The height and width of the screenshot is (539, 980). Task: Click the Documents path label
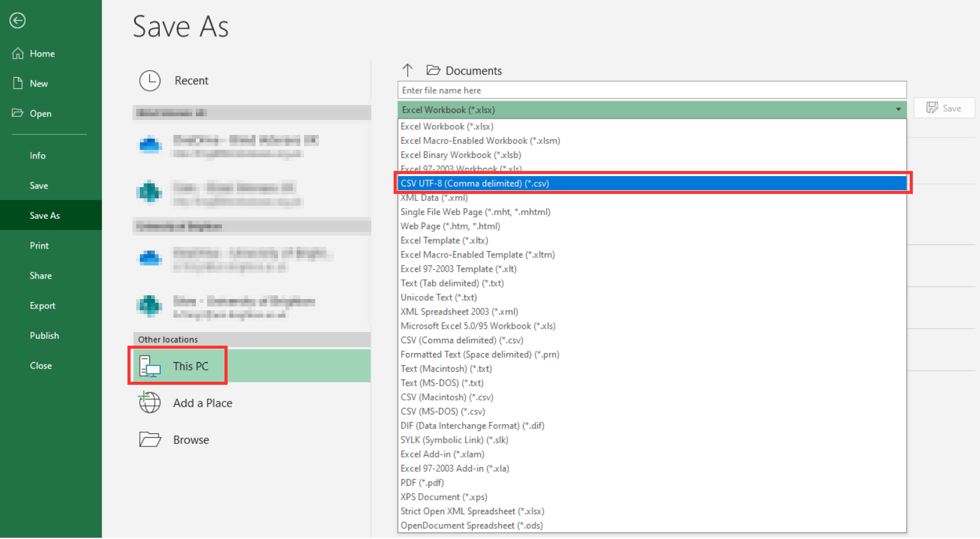tap(474, 71)
